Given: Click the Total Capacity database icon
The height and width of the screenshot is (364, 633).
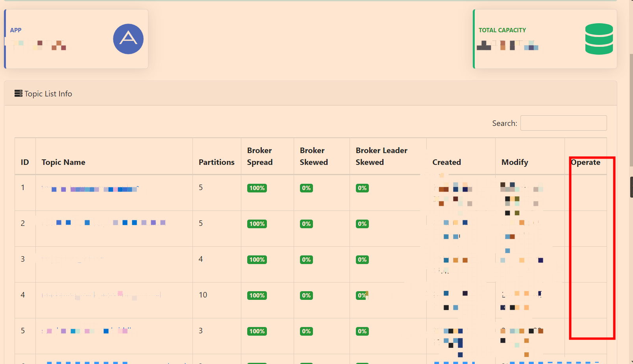Looking at the screenshot, I should coord(599,39).
